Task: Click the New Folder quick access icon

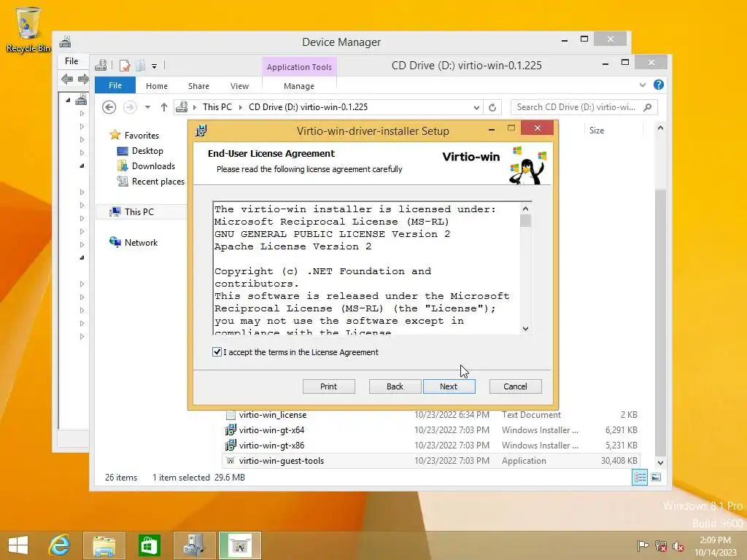Action: (141, 66)
